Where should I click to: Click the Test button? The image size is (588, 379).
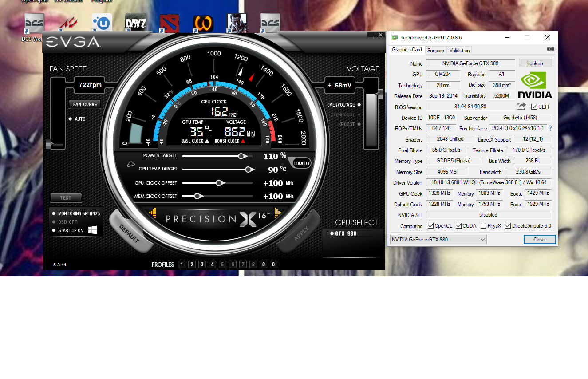pyautogui.click(x=66, y=198)
